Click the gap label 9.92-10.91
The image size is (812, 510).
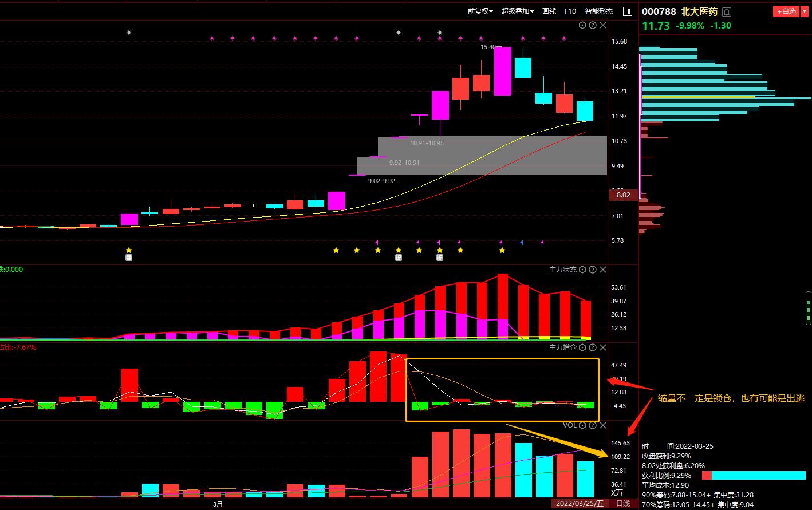click(404, 163)
